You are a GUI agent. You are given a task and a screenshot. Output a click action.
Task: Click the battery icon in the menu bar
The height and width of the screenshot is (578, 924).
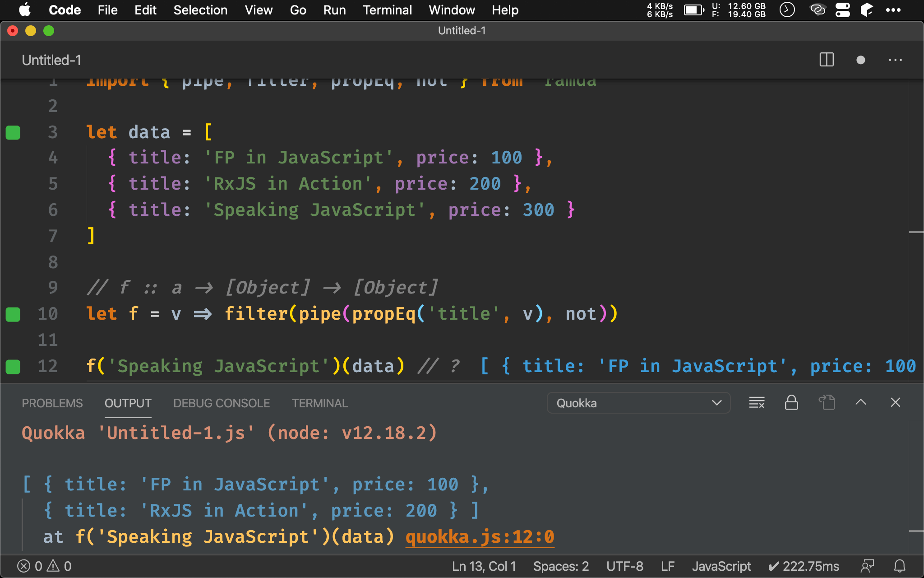click(x=694, y=10)
